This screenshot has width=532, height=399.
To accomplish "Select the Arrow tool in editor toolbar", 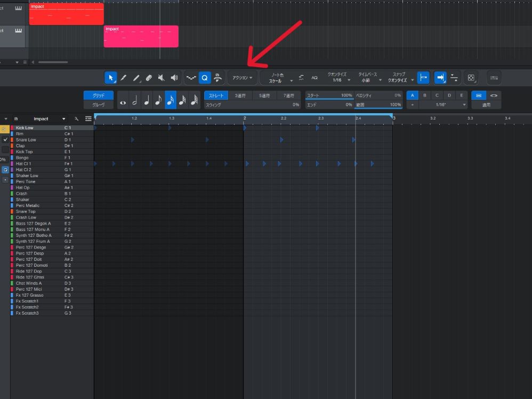I will click(111, 78).
